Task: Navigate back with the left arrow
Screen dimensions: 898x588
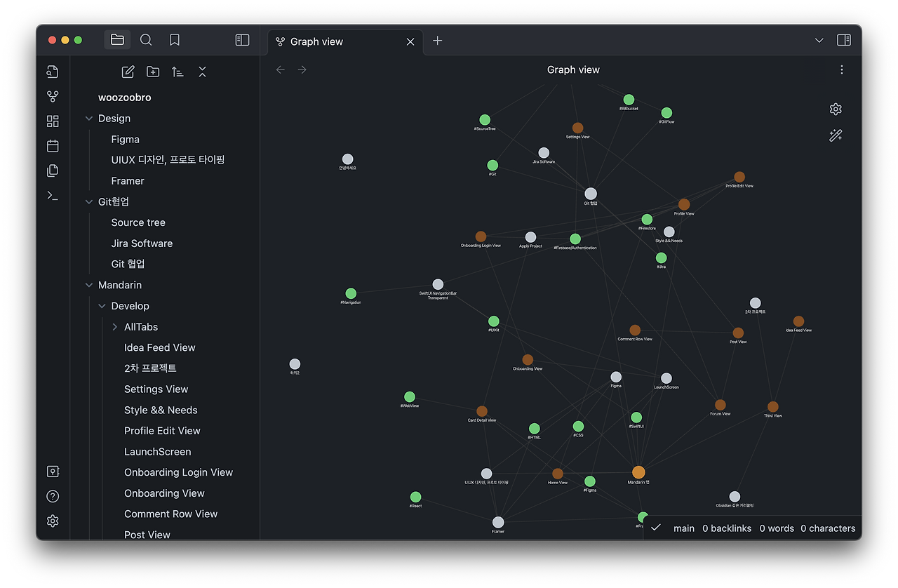Action: [x=281, y=69]
